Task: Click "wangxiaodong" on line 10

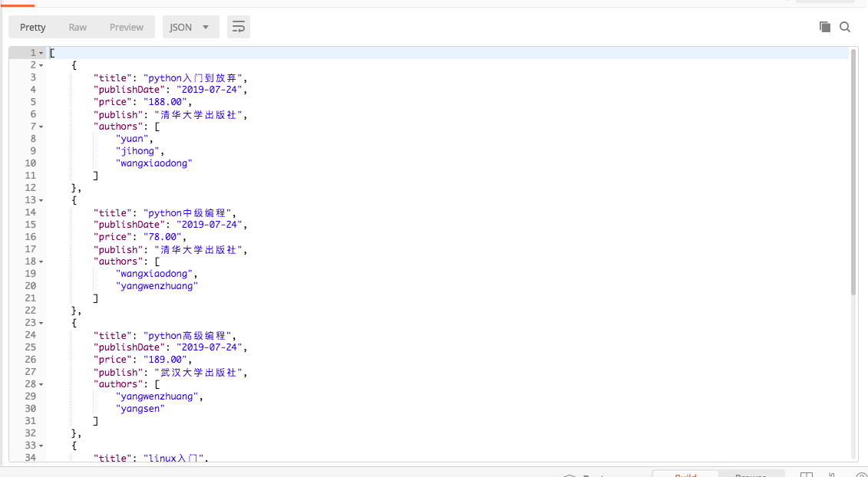Action: pos(154,163)
